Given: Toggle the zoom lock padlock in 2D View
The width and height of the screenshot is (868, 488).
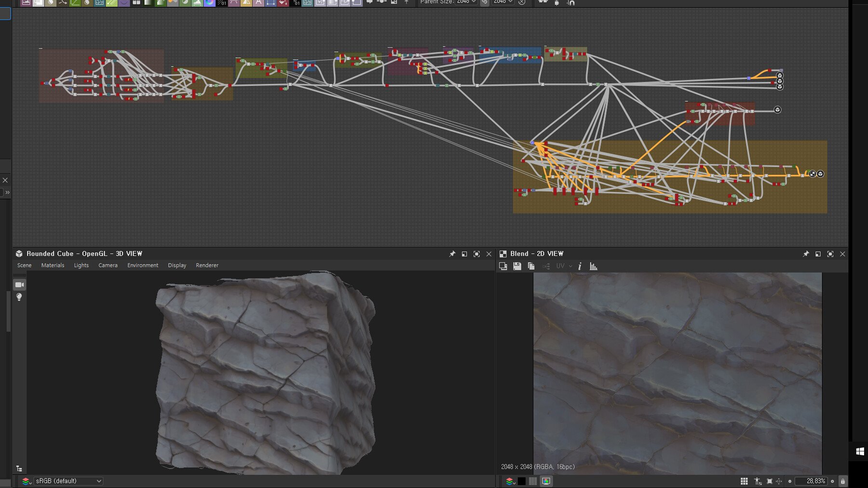Looking at the screenshot, I should (x=843, y=481).
